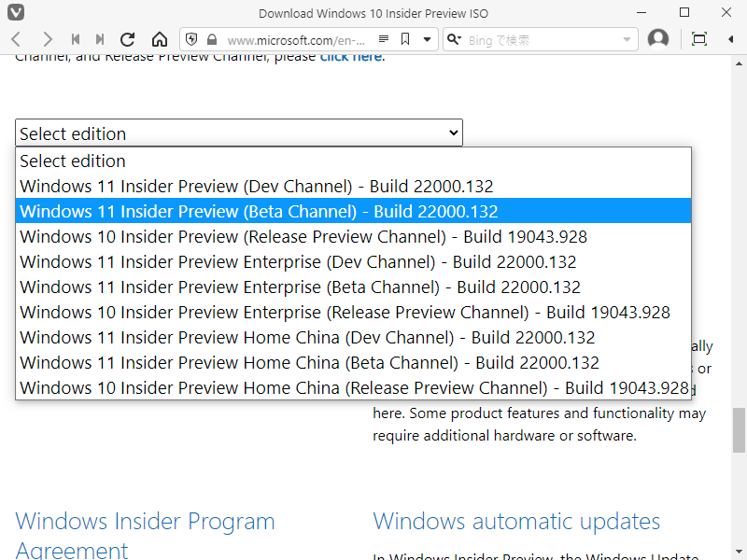Click the Windows Insider Program Agreement heading
Screen dimensions: 747x560
click(x=146, y=536)
